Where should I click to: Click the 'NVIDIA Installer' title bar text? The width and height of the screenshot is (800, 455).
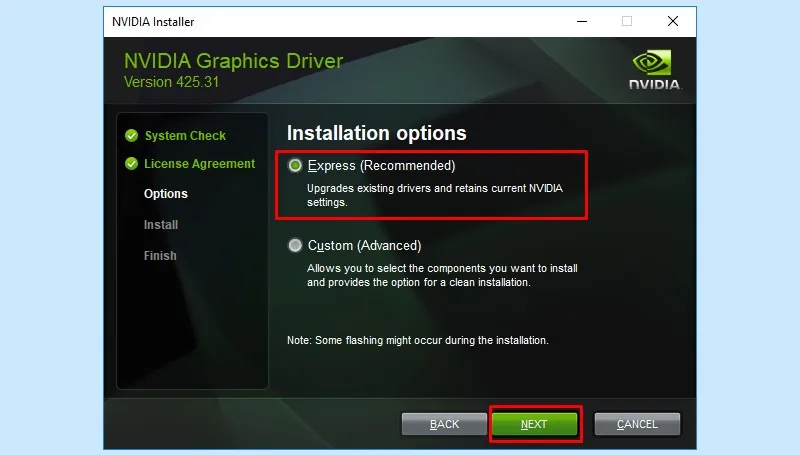click(153, 22)
